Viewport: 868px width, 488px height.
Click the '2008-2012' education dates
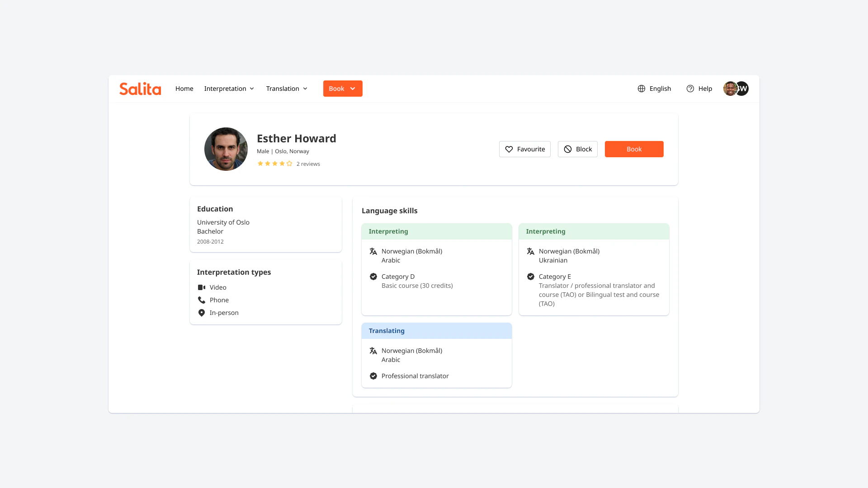tap(210, 242)
